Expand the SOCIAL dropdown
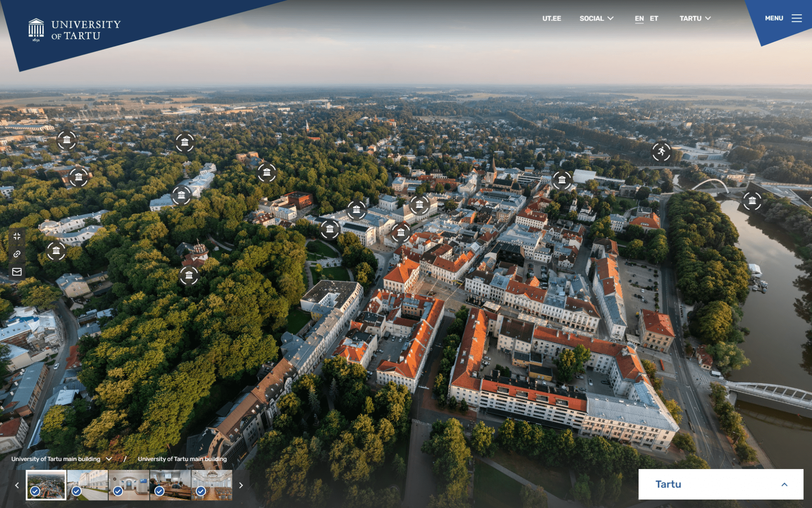This screenshot has width=812, height=508. click(596, 18)
